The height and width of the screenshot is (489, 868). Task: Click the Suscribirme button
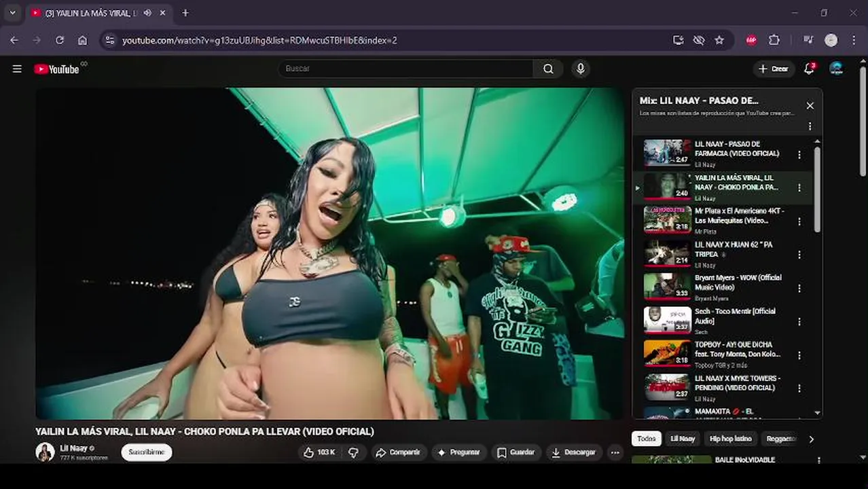(x=147, y=452)
